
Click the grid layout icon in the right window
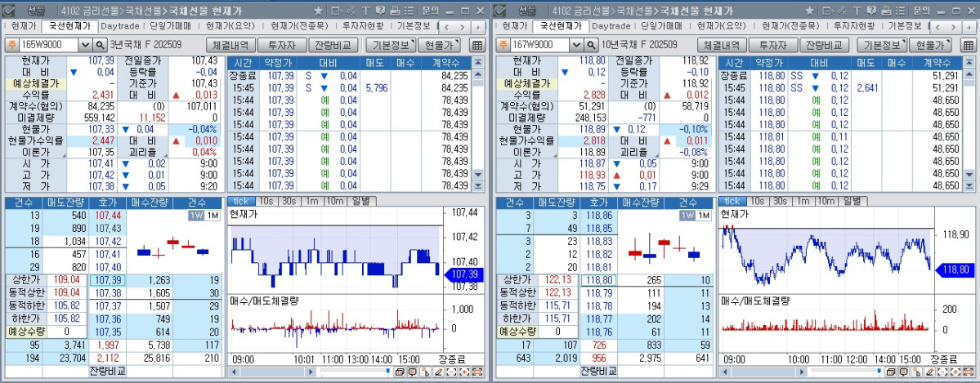968,45
